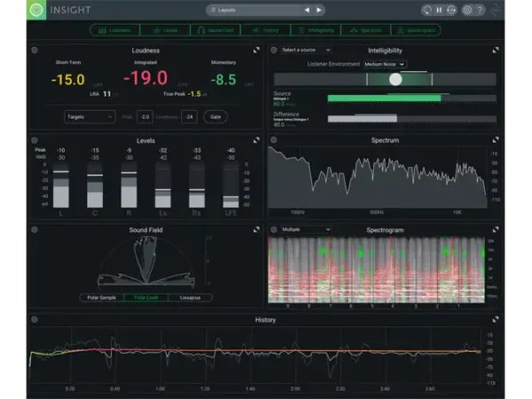Click the intelligibility meter round handle
Screen dimensions: 532x399
click(x=395, y=80)
